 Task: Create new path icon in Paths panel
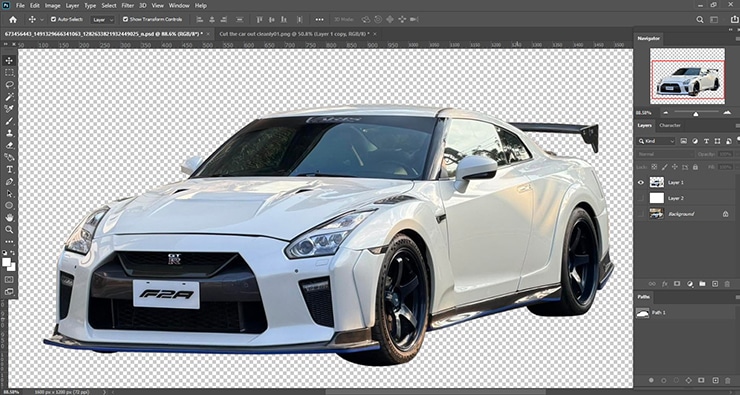715,380
